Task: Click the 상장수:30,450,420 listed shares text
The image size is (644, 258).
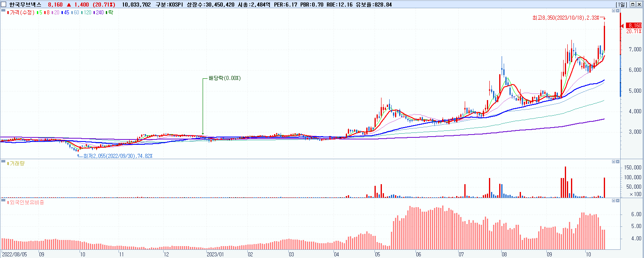Action: point(210,5)
